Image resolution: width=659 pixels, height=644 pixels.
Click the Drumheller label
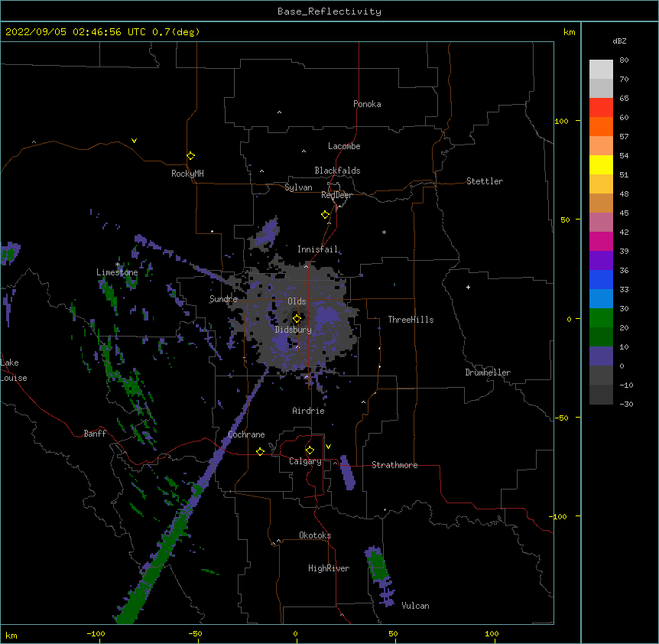(x=488, y=372)
